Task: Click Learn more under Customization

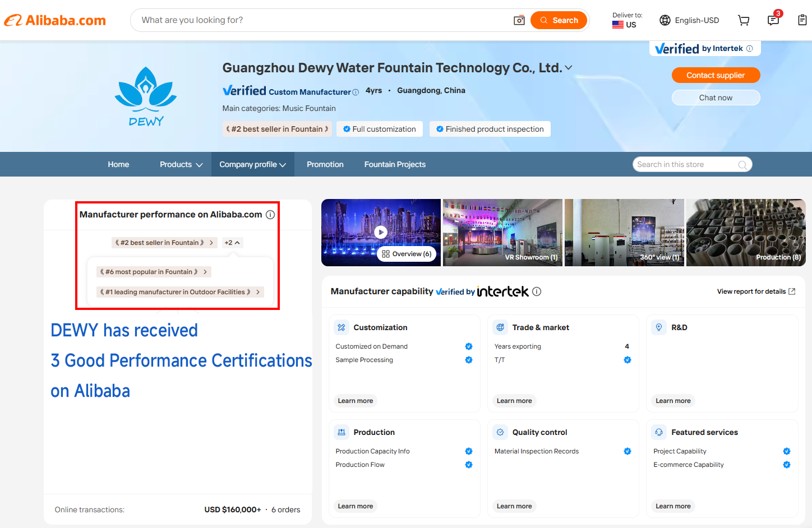Action: point(356,401)
